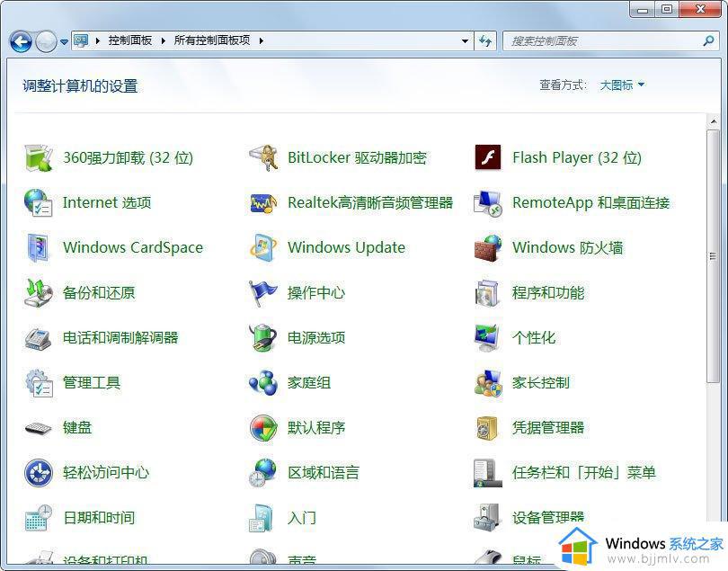
Task: Open recent pages arrow beside Forward
Action: pyautogui.click(x=64, y=42)
